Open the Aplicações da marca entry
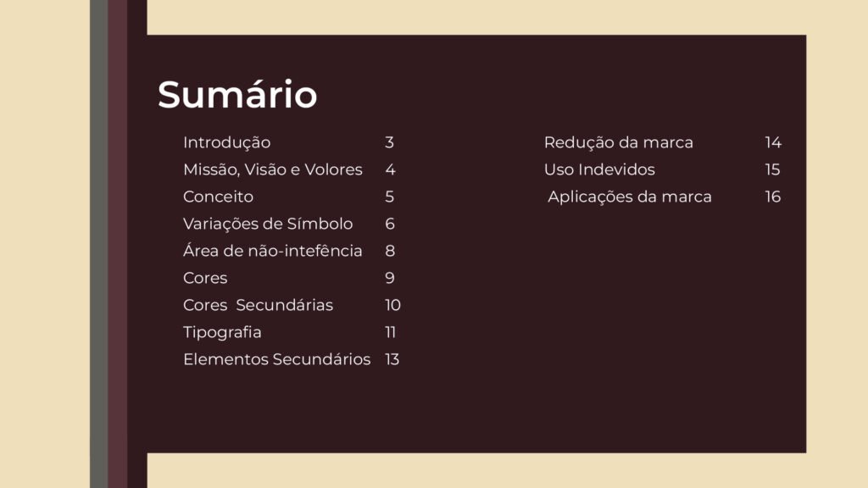 (630, 197)
